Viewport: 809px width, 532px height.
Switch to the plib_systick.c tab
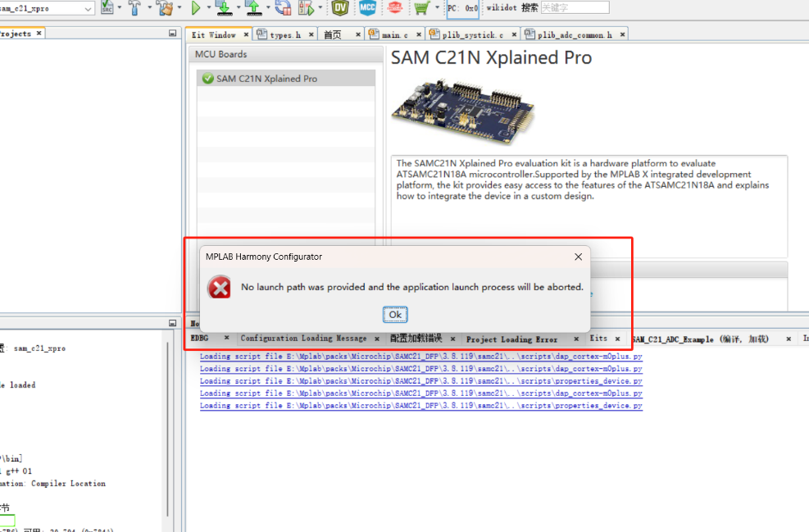click(472, 34)
